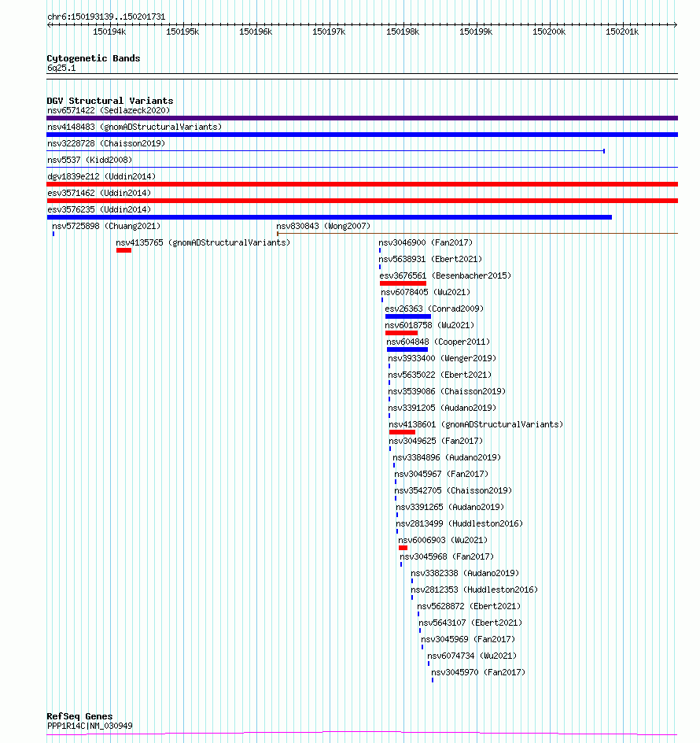
Task: Select the blue esv3576235 variant bar
Action: 330,217
